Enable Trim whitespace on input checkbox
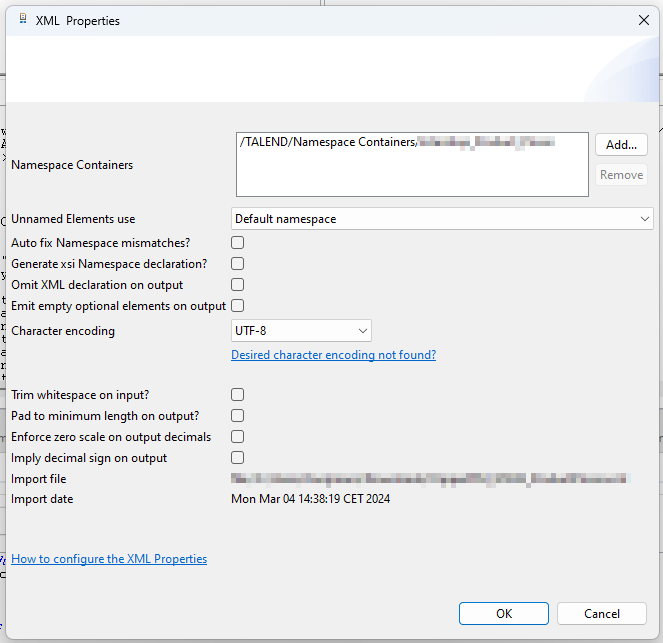Viewport: 663px width, 643px height. [x=238, y=394]
